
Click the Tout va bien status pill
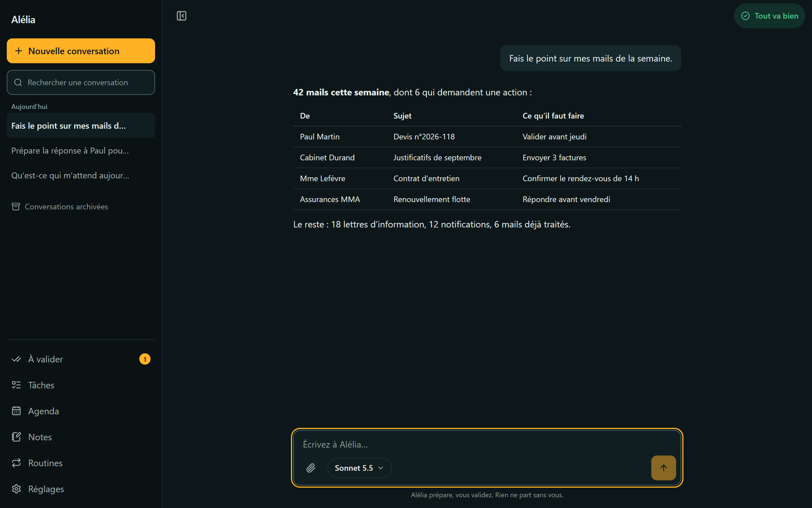[x=769, y=16]
